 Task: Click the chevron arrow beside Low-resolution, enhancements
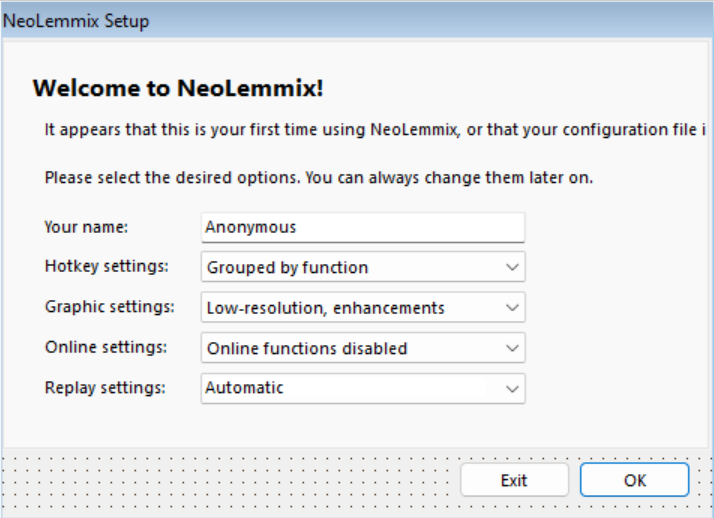click(512, 308)
